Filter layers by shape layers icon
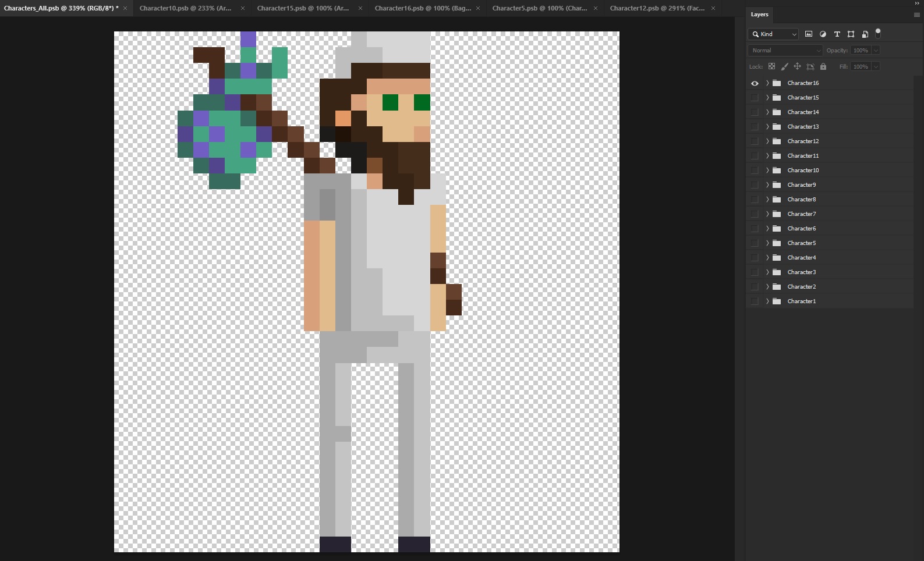Image resolution: width=924 pixels, height=561 pixels. (x=851, y=34)
